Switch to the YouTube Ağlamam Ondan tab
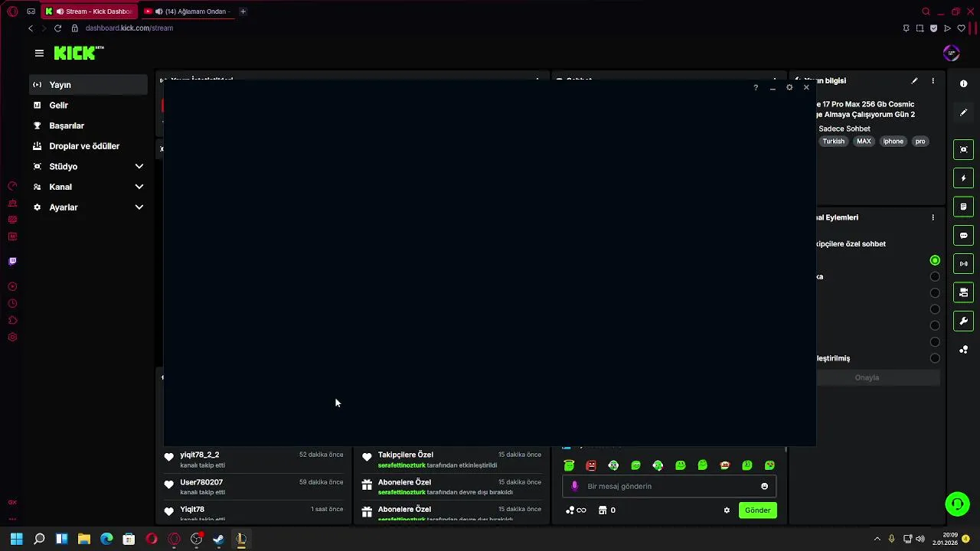980x551 pixels. (189, 11)
